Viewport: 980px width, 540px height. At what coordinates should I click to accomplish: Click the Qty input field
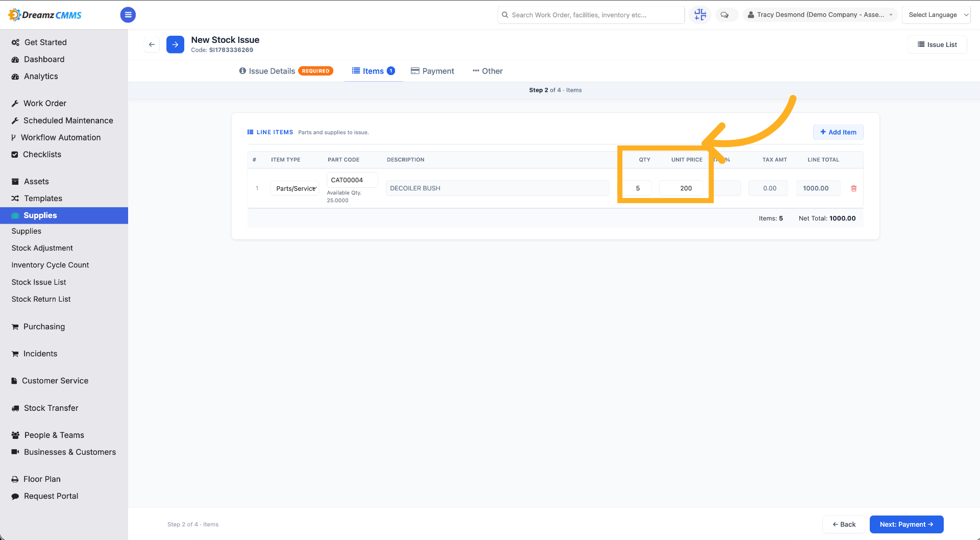click(638, 188)
